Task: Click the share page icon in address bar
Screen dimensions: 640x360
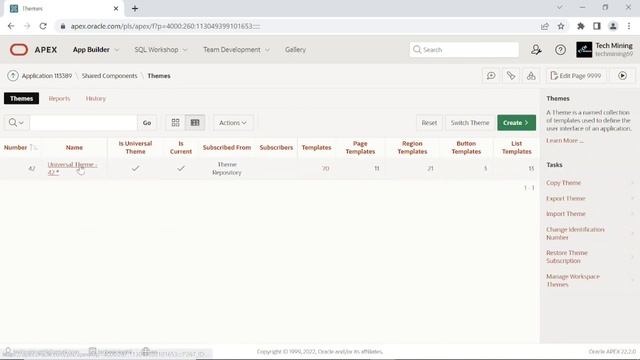Action: 544,26
